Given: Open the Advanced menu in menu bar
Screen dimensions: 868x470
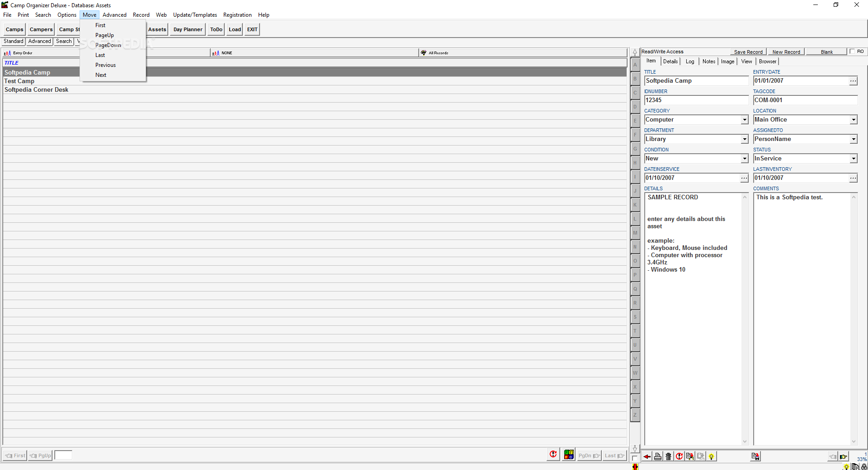Looking at the screenshot, I should point(114,15).
